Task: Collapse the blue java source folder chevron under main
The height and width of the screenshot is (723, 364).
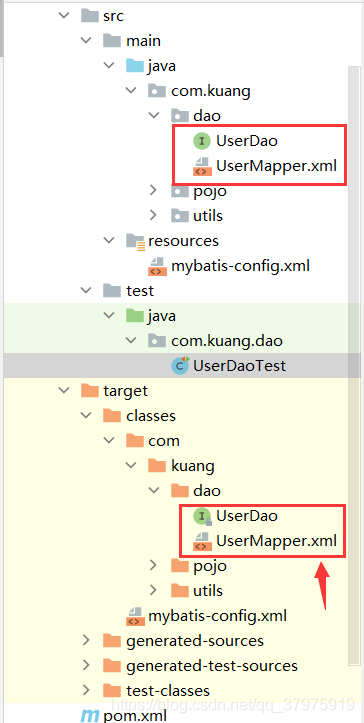Action: click(x=109, y=65)
